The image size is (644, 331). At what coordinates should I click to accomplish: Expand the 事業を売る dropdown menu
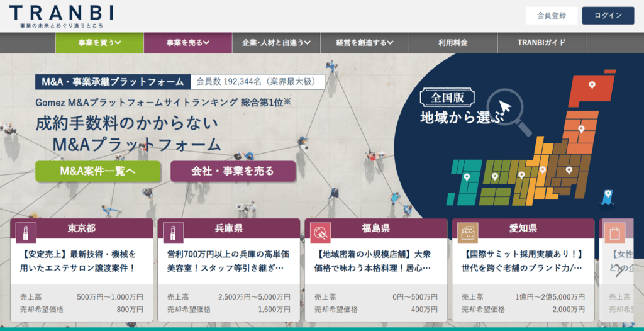pyautogui.click(x=187, y=43)
